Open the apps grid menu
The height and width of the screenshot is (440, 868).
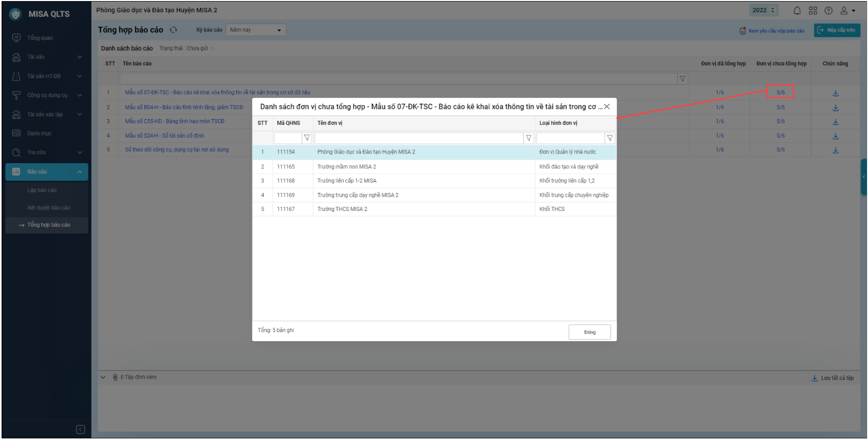813,11
